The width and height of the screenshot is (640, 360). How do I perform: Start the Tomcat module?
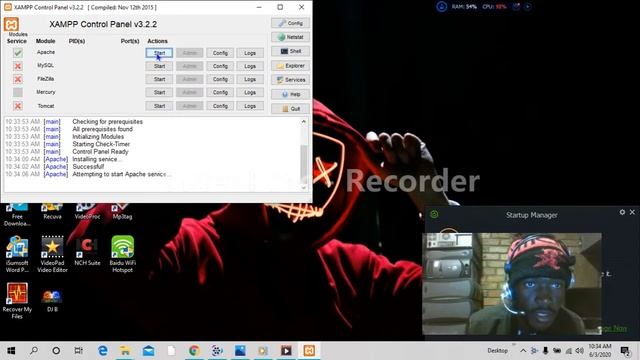coord(159,106)
